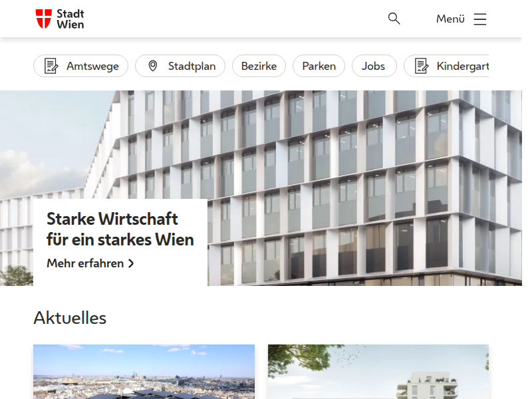Viewport: 532px width, 399px height.
Task: Click the Stadt Wien wordmark text
Action: click(70, 19)
